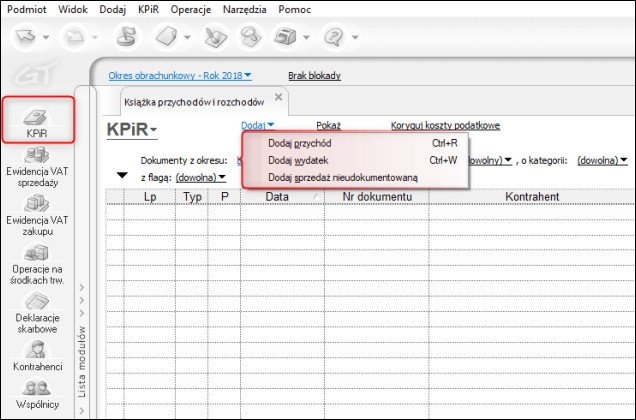Viewport: 636px width, 420px height.
Task: Open the Operacje menu
Action: pos(191,9)
